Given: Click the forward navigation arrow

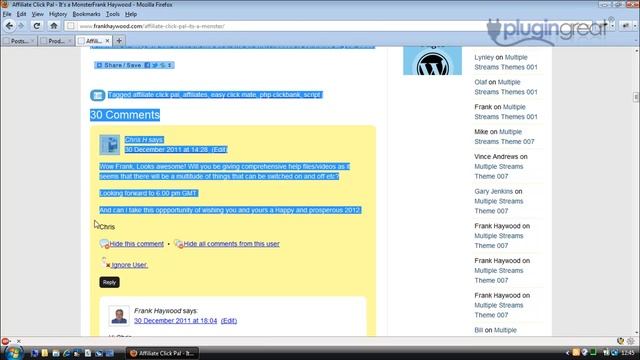Looking at the screenshot, I should (21, 26).
